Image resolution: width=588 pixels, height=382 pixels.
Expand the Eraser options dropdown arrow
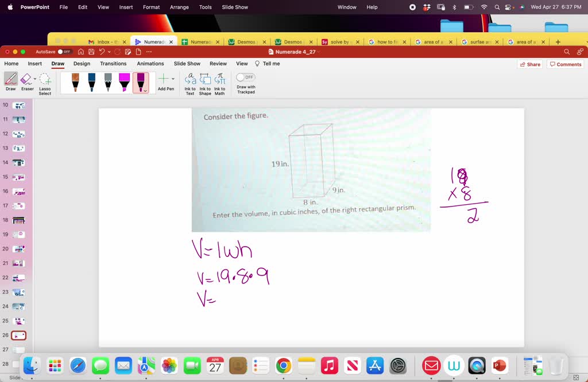[35, 79]
